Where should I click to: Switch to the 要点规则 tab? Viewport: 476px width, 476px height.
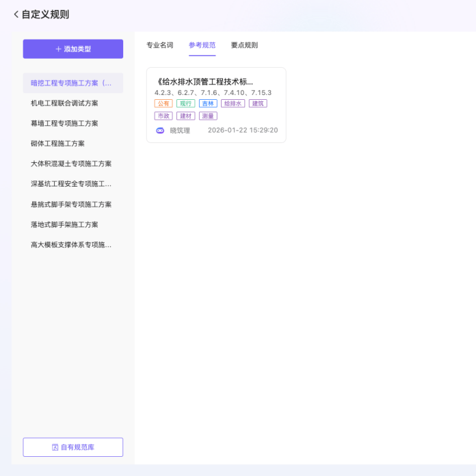244,45
